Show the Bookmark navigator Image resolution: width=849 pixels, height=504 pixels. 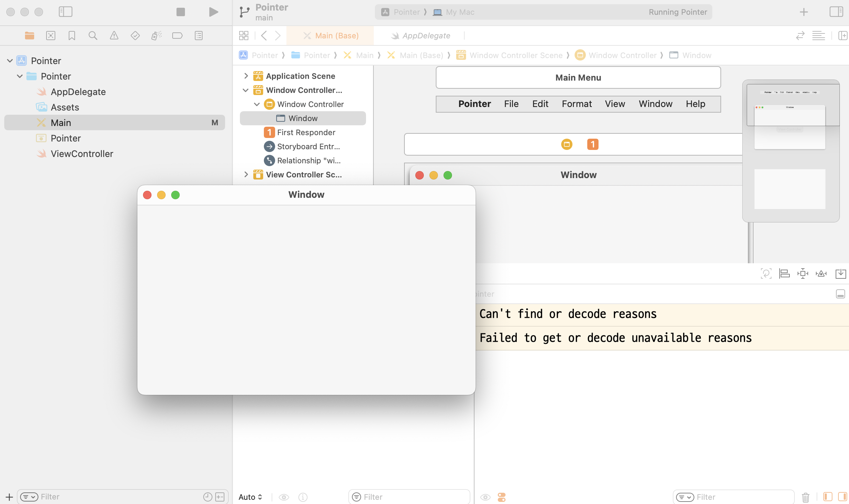[x=72, y=36]
